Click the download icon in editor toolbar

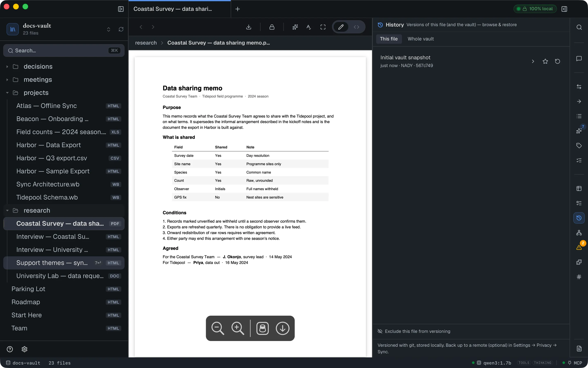click(248, 27)
